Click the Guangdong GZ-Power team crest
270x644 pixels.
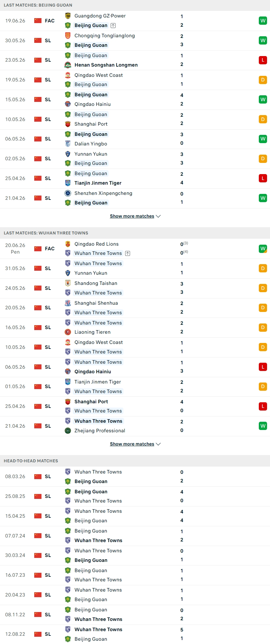click(68, 16)
